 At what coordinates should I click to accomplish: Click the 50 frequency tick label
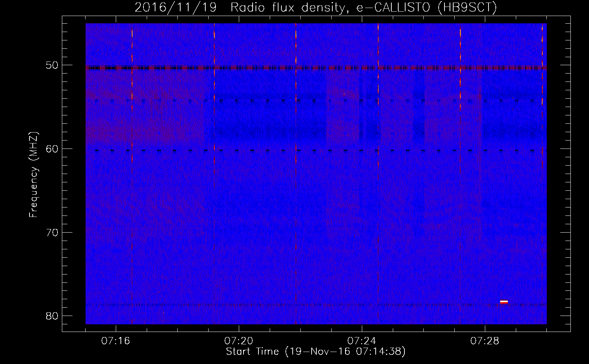[x=53, y=66]
